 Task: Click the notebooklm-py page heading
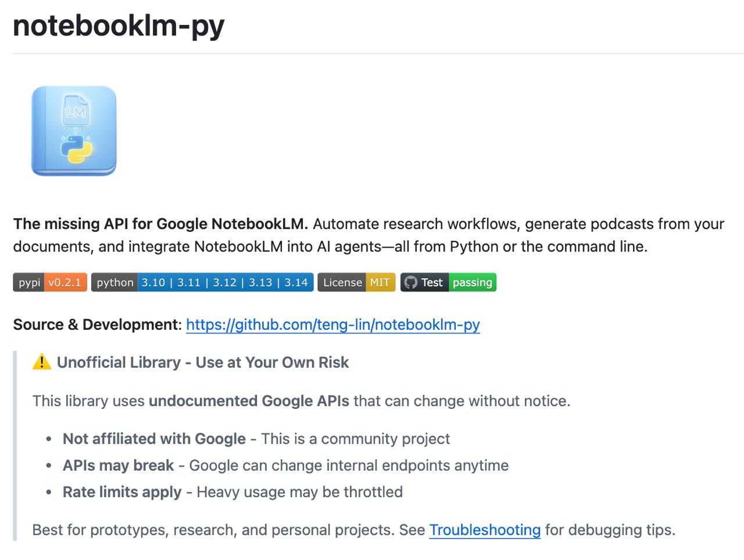119,26
